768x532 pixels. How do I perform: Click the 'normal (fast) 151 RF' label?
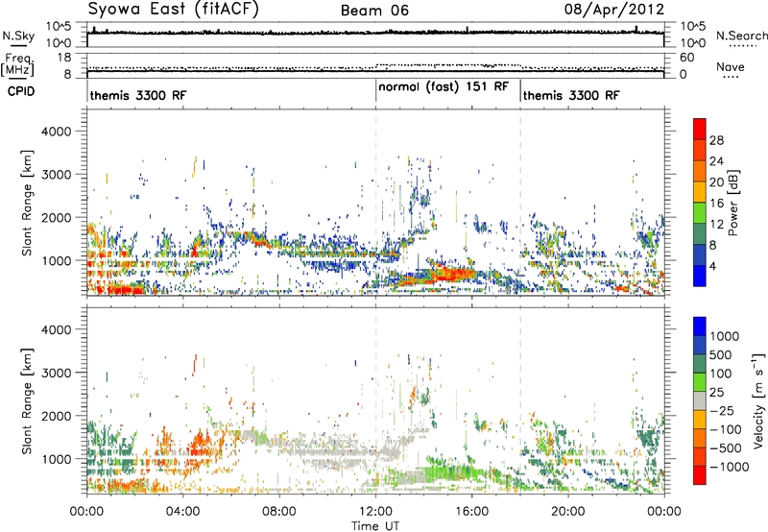click(444, 86)
